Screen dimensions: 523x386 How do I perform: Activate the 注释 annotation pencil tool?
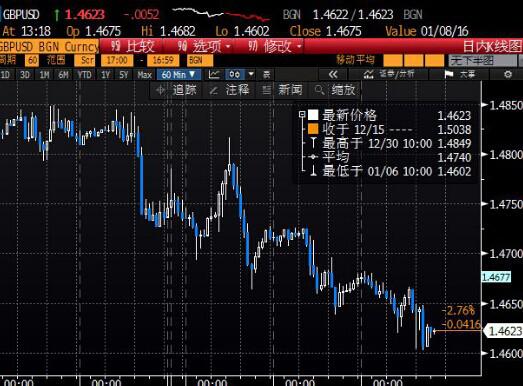[x=229, y=90]
